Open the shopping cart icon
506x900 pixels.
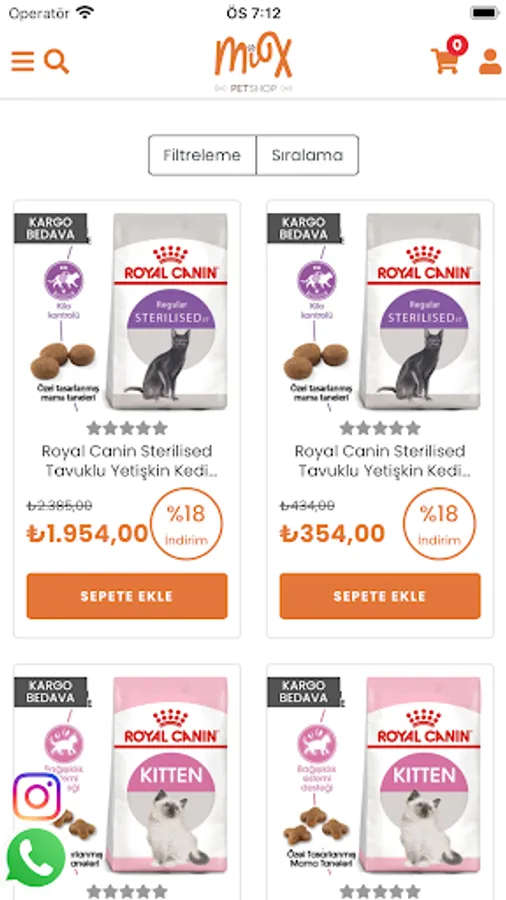click(445, 61)
